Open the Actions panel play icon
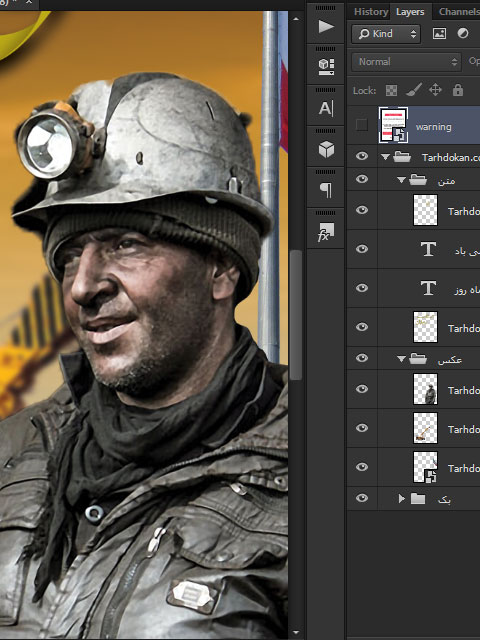Screen dimensions: 480x640 (326, 27)
